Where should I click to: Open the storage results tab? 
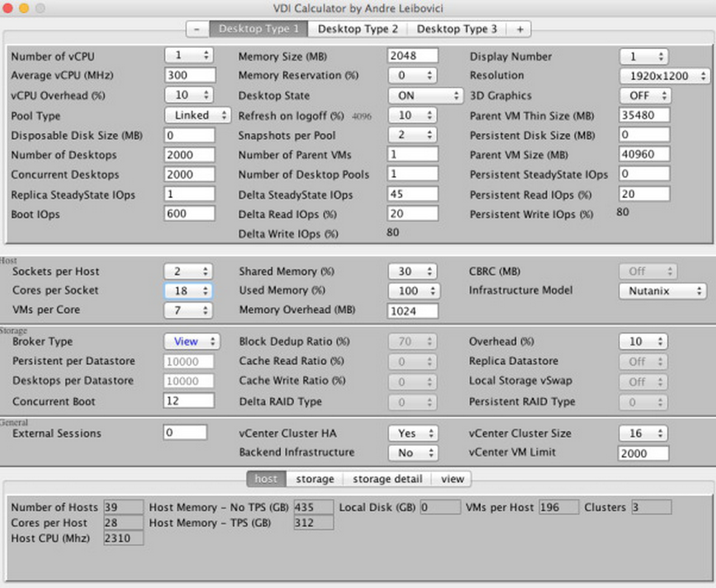(315, 479)
